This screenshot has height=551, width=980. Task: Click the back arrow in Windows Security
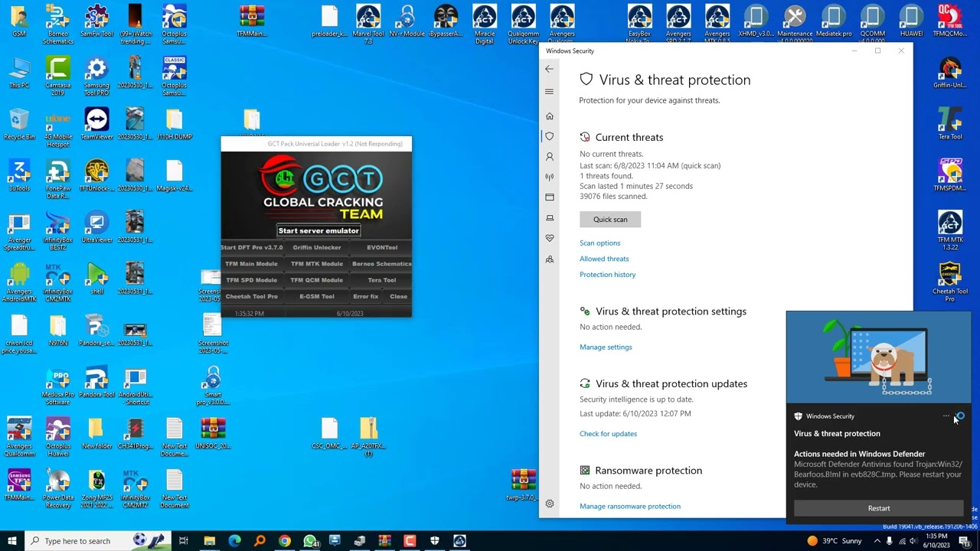pos(549,69)
